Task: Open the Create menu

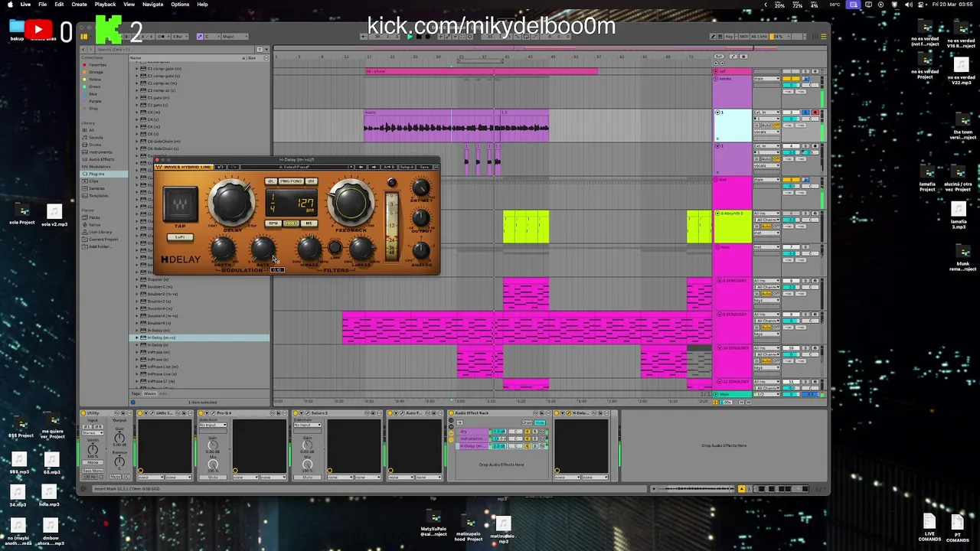Action: pyautogui.click(x=79, y=4)
